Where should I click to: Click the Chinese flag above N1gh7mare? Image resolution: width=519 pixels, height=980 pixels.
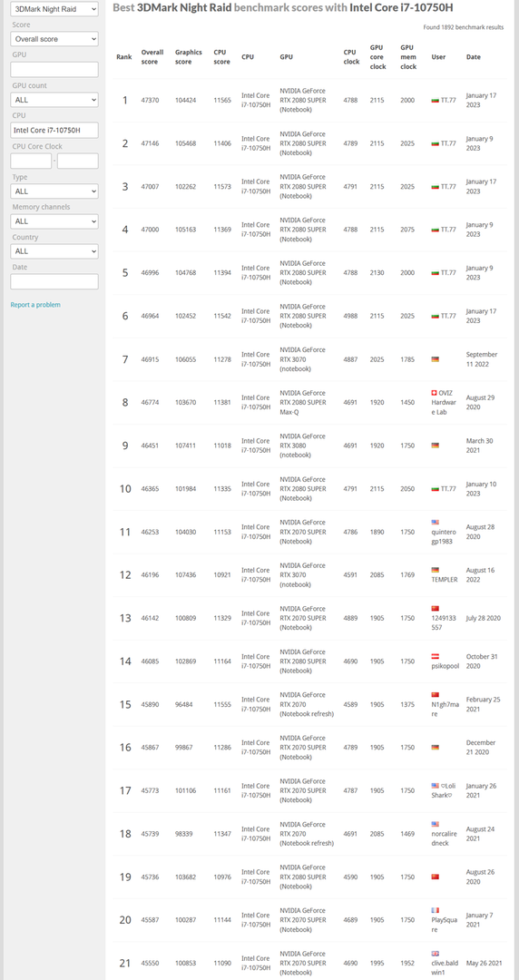click(x=436, y=695)
